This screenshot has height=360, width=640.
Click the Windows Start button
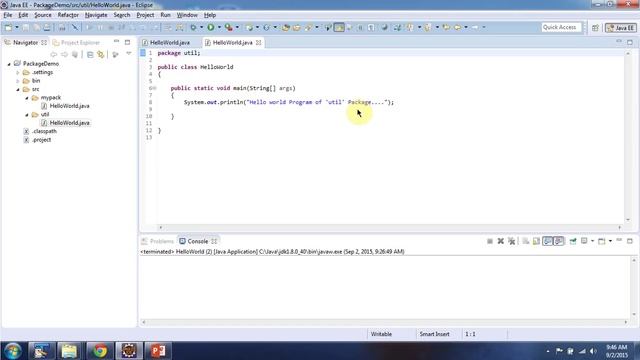pos(13,351)
